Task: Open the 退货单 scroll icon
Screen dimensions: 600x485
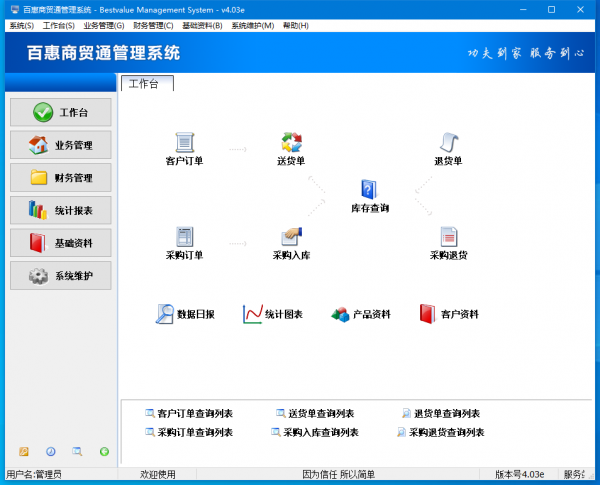Action: (x=448, y=142)
